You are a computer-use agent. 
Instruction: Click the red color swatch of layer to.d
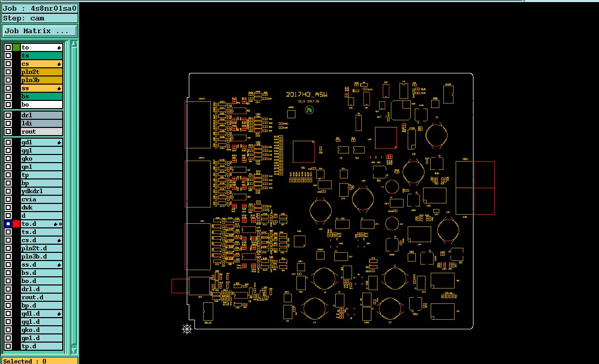16,224
